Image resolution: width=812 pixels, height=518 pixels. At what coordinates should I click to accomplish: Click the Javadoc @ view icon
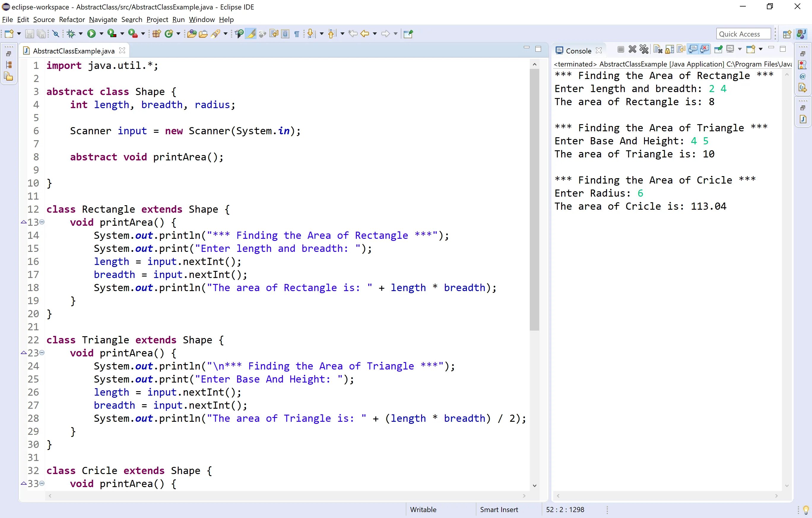click(x=803, y=76)
